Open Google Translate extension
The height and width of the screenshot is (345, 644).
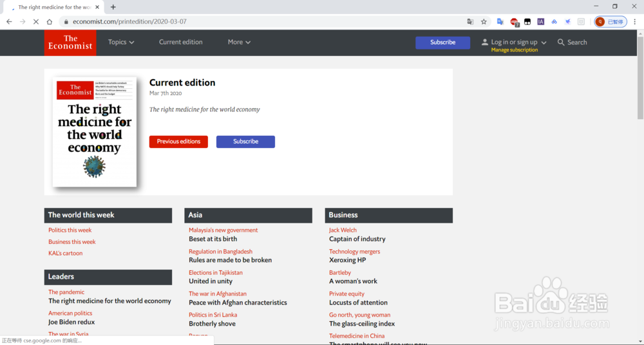500,22
